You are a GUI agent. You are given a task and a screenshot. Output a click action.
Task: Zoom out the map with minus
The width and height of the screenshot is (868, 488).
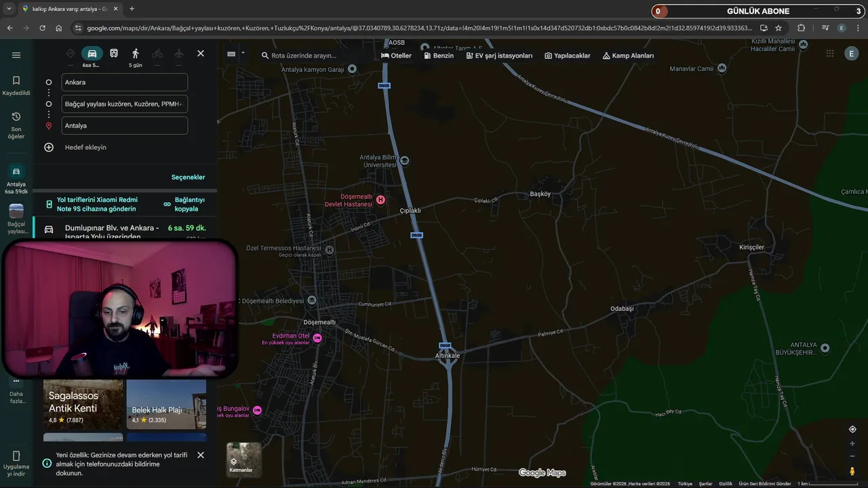[852, 456]
